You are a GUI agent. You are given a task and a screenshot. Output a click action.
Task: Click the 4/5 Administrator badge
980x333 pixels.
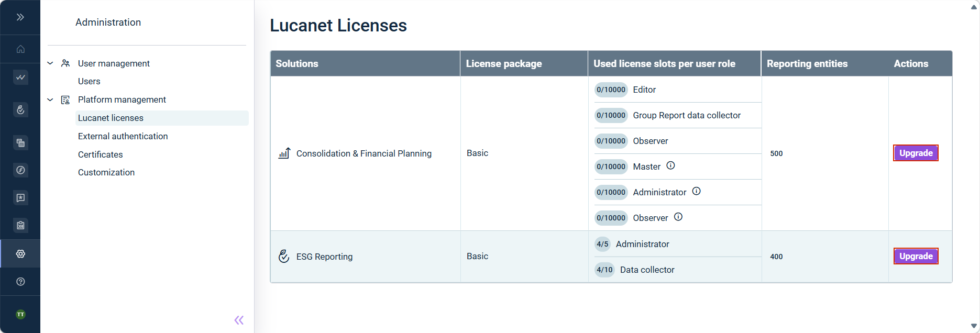point(602,244)
